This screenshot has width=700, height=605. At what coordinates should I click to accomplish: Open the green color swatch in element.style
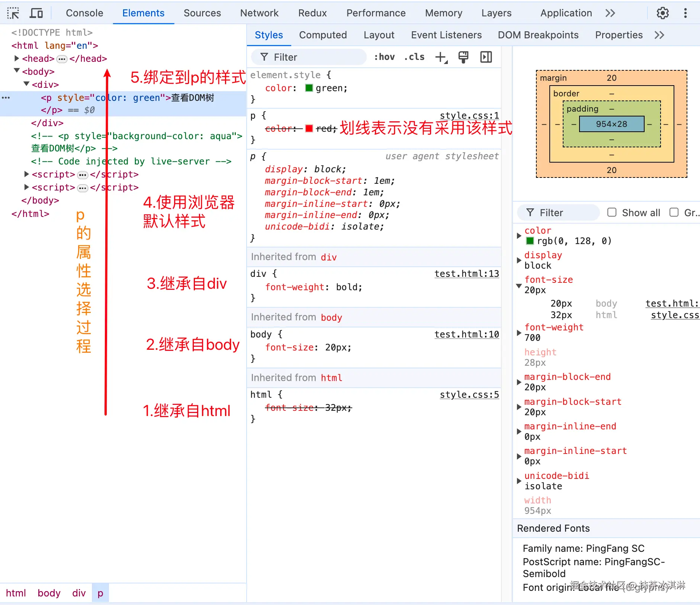click(309, 88)
